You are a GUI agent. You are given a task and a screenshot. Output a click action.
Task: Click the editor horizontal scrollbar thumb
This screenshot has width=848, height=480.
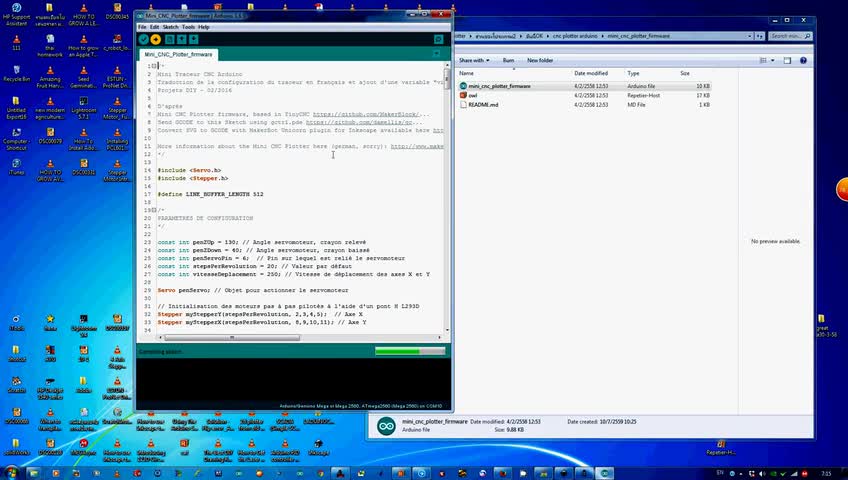[232, 338]
